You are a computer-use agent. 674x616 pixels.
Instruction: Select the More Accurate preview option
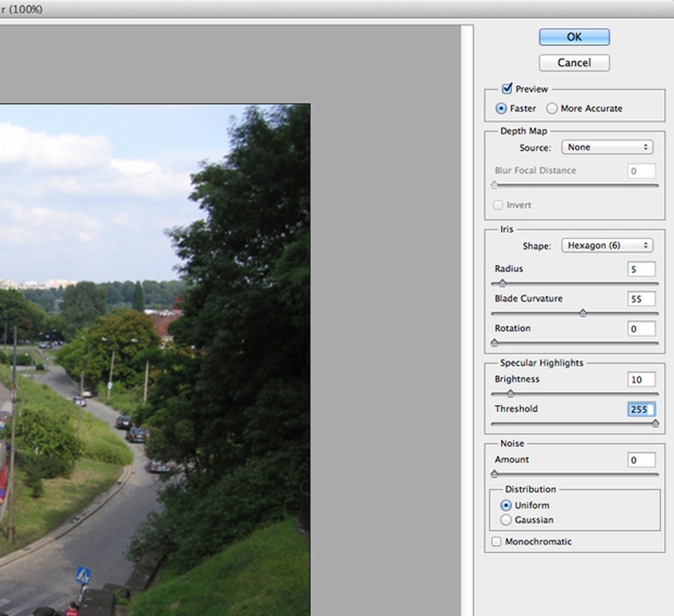click(551, 108)
